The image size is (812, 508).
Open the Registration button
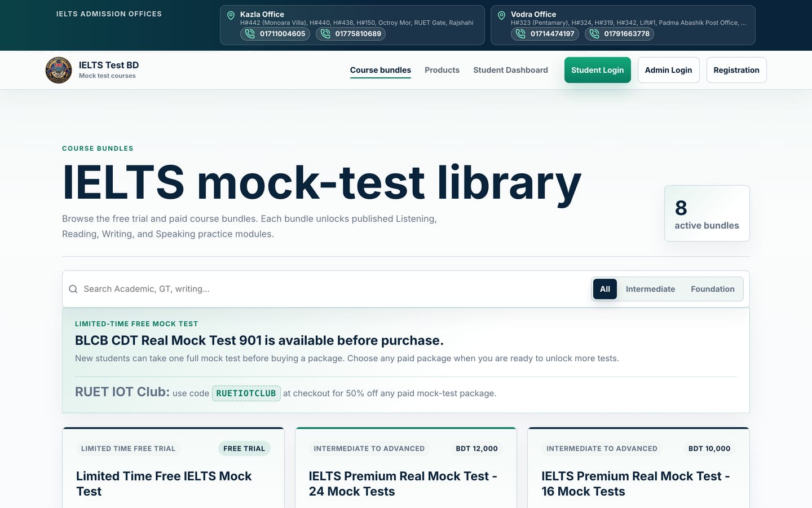(x=736, y=70)
